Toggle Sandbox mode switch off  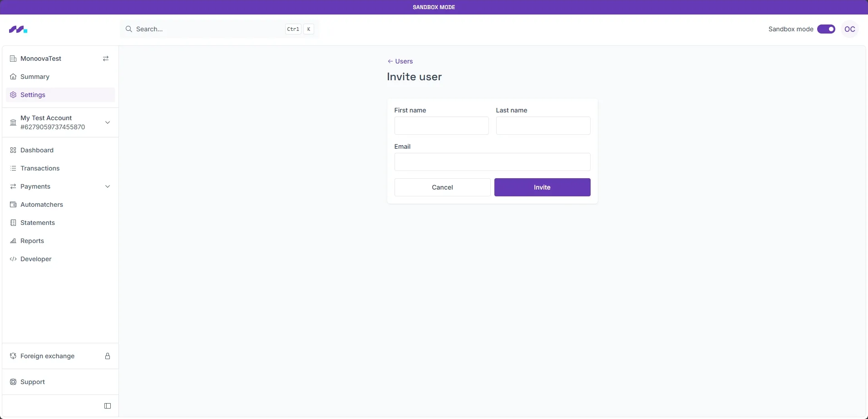[x=826, y=29]
